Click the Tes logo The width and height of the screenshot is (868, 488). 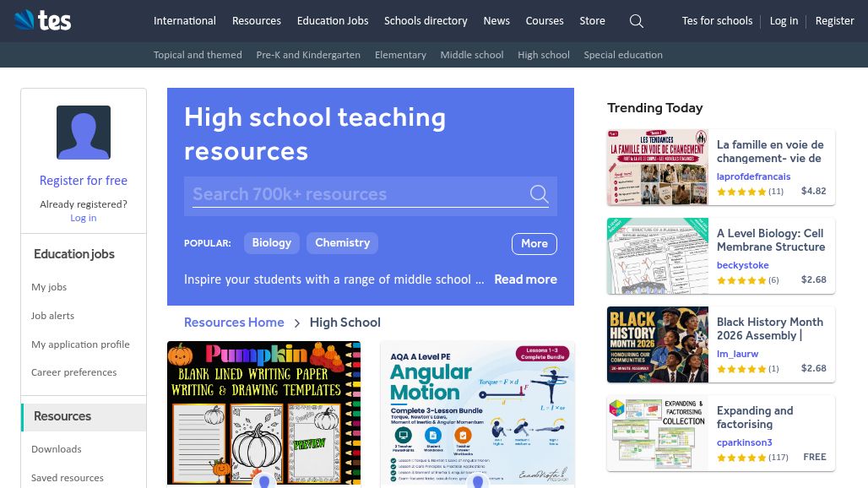(x=42, y=20)
